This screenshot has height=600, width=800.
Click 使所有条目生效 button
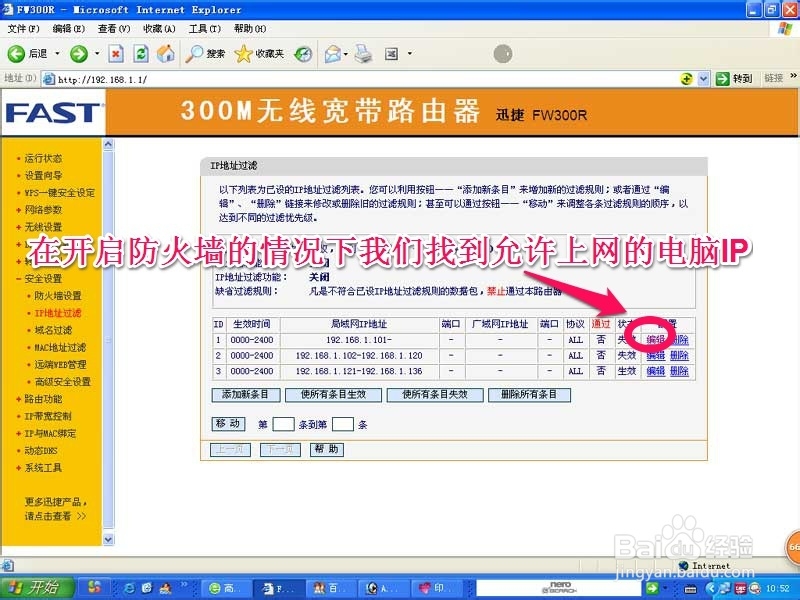click(x=333, y=395)
